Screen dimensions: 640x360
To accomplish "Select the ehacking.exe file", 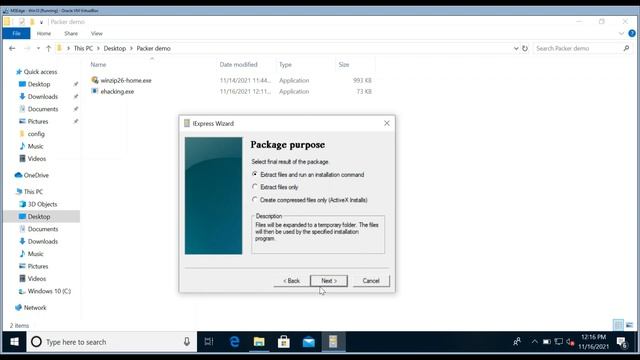I will (x=117, y=91).
